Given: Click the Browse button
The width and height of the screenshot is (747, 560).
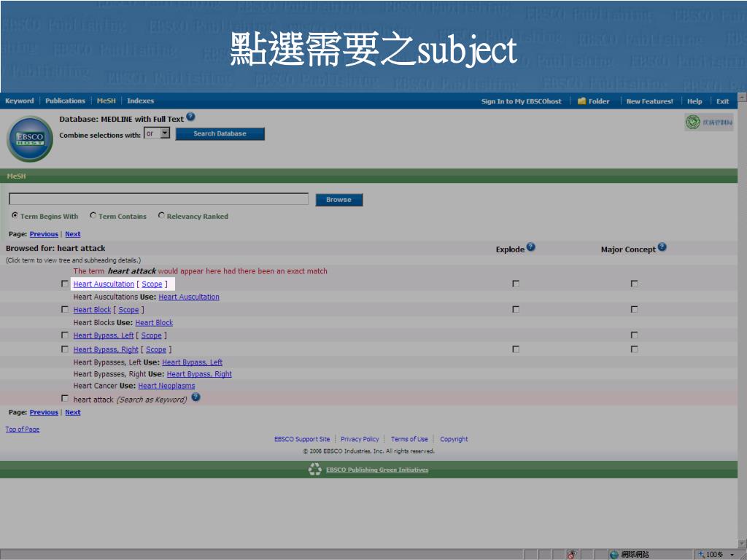Looking at the screenshot, I should [338, 200].
